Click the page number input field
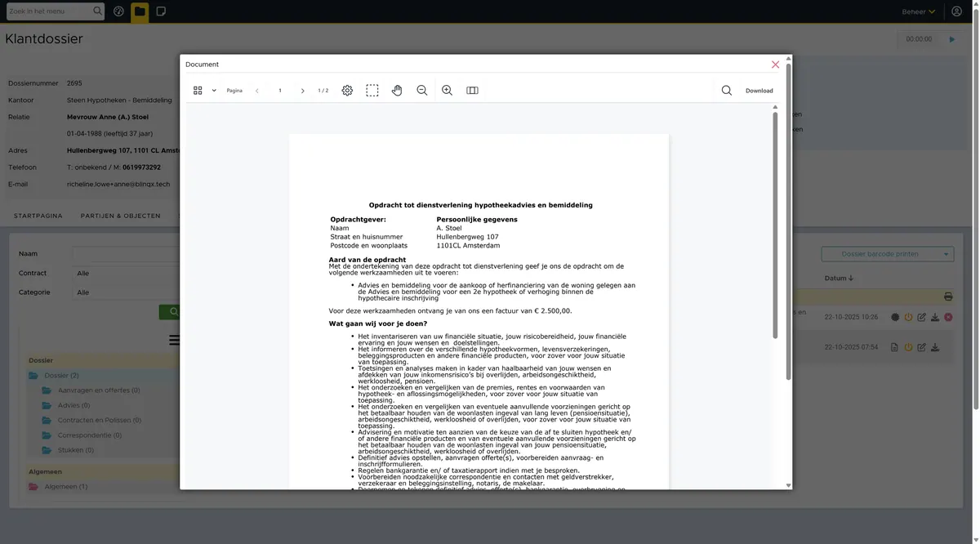 pyautogui.click(x=280, y=91)
